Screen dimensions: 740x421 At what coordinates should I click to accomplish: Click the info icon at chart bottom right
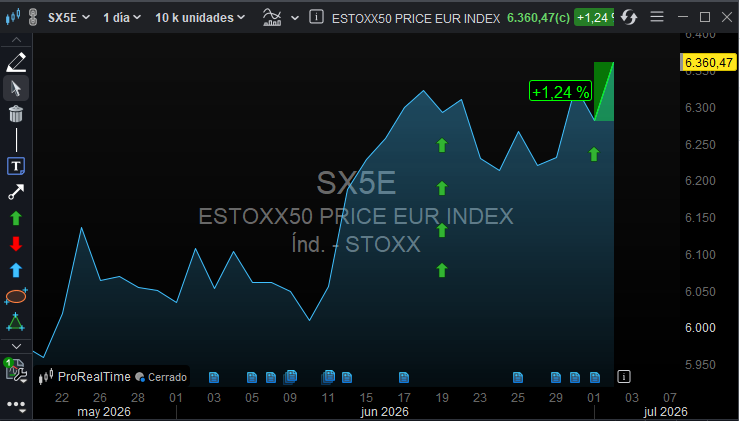[x=623, y=376]
